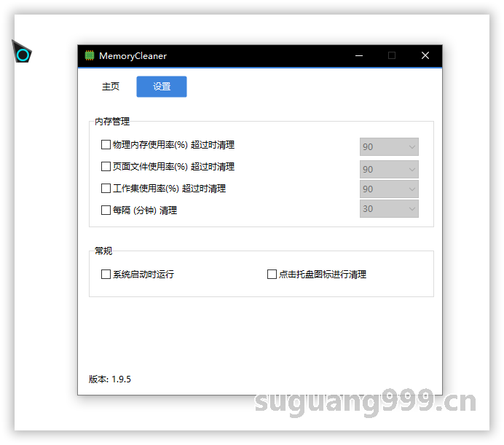Maximize the MemoryCleaner window
504x445 pixels.
(392, 56)
